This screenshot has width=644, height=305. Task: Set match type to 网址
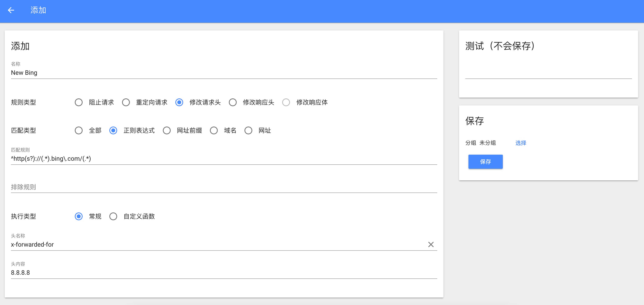[248, 130]
